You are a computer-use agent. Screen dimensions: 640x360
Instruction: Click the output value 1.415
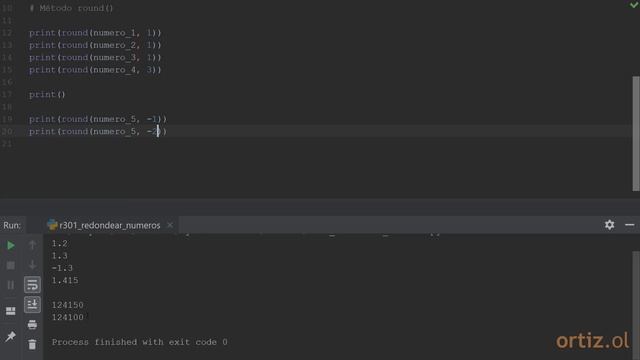pos(65,280)
